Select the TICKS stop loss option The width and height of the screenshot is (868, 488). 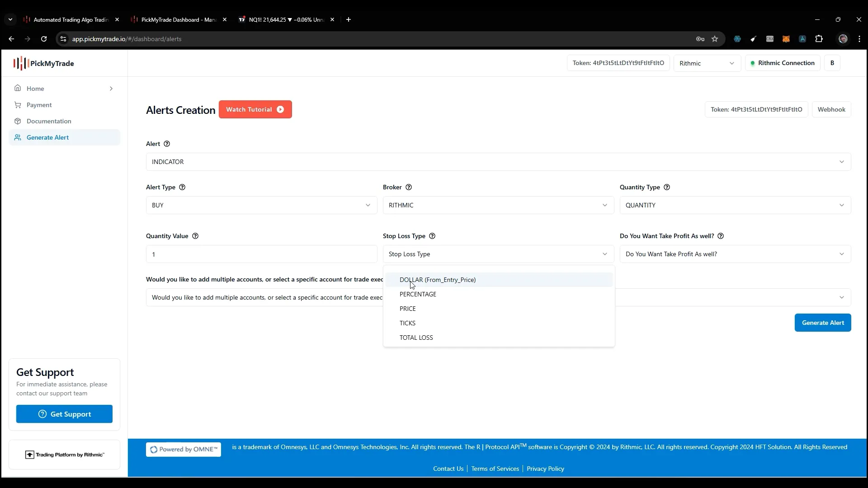tap(499, 323)
